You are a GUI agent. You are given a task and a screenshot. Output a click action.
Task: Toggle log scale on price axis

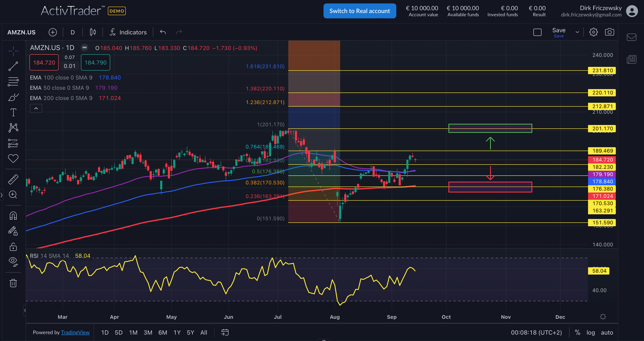pyautogui.click(x=590, y=332)
